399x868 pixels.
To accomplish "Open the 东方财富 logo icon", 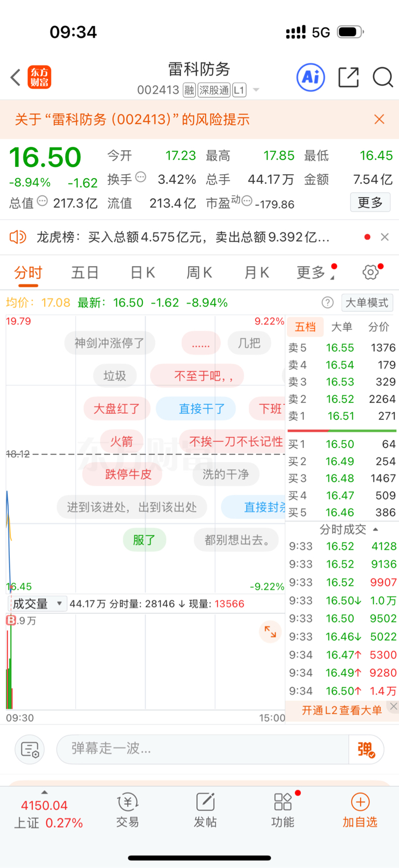I will point(39,77).
